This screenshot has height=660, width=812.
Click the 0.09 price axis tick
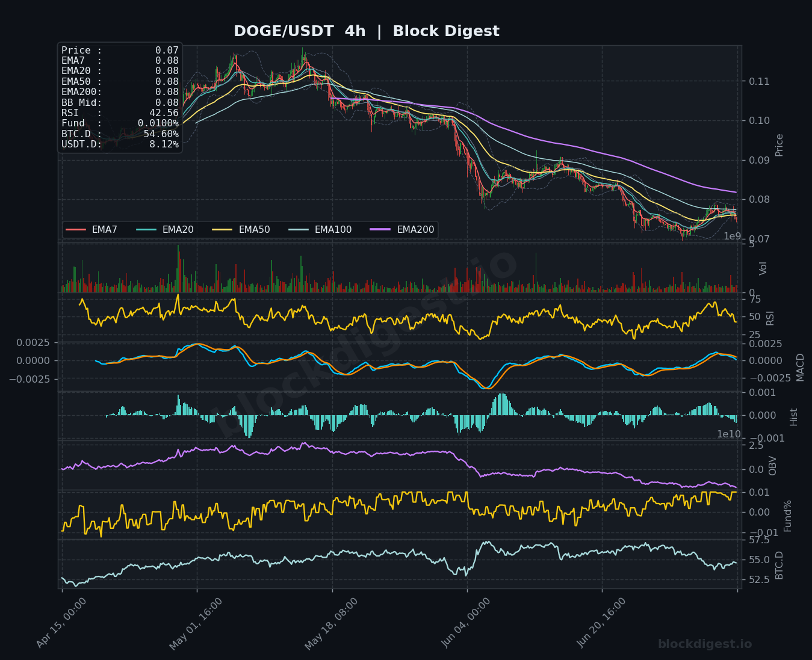(x=760, y=160)
